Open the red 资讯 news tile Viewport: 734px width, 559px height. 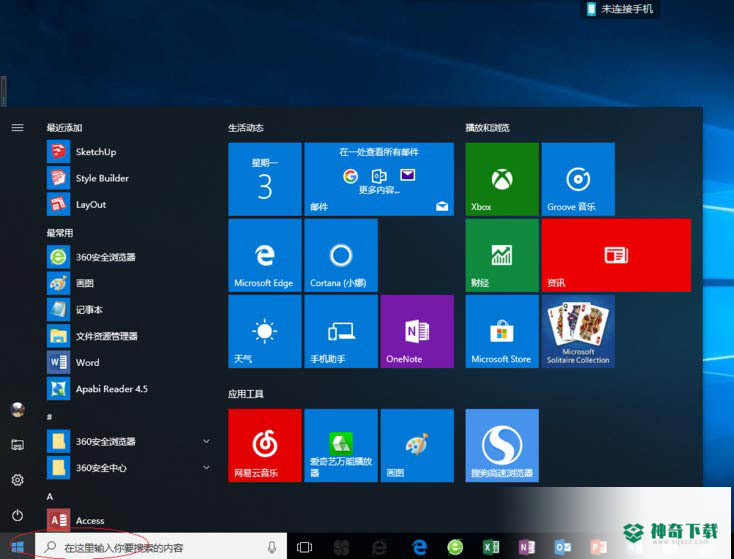(616, 256)
